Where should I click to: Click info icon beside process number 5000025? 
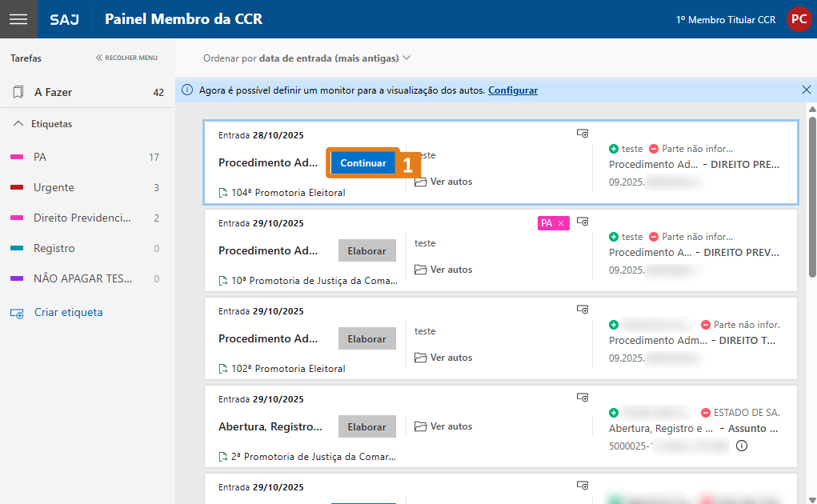(x=741, y=446)
